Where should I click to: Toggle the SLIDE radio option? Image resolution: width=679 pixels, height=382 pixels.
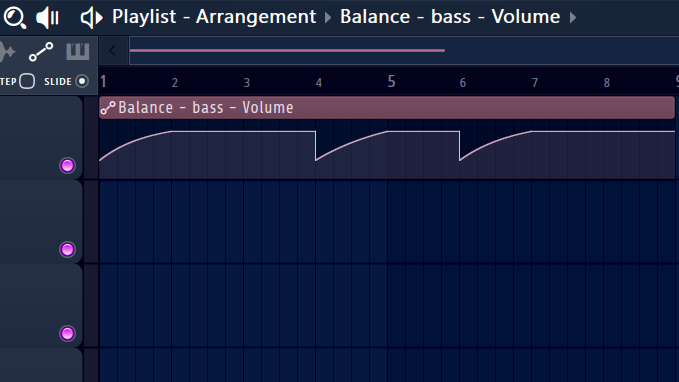[x=82, y=81]
